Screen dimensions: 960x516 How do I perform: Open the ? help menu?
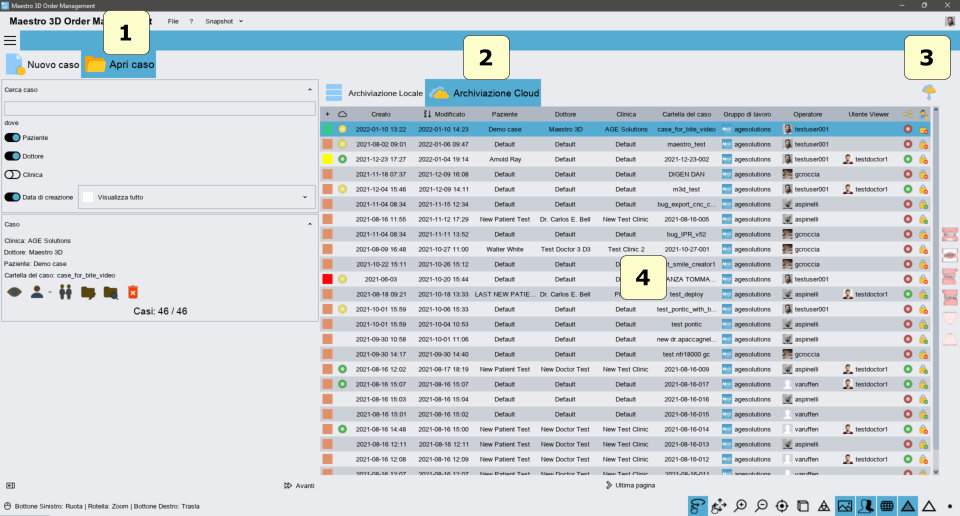[x=191, y=21]
